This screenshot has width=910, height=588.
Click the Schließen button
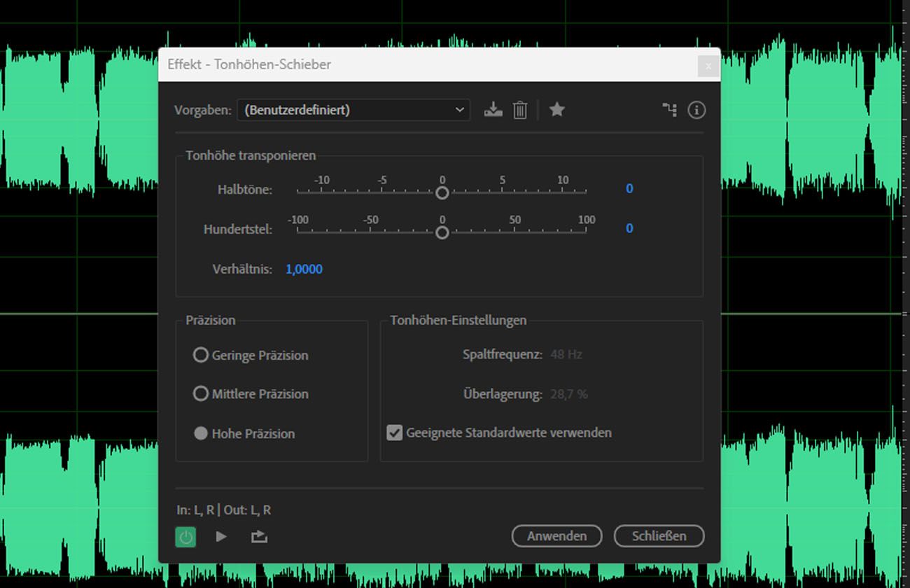click(x=659, y=536)
